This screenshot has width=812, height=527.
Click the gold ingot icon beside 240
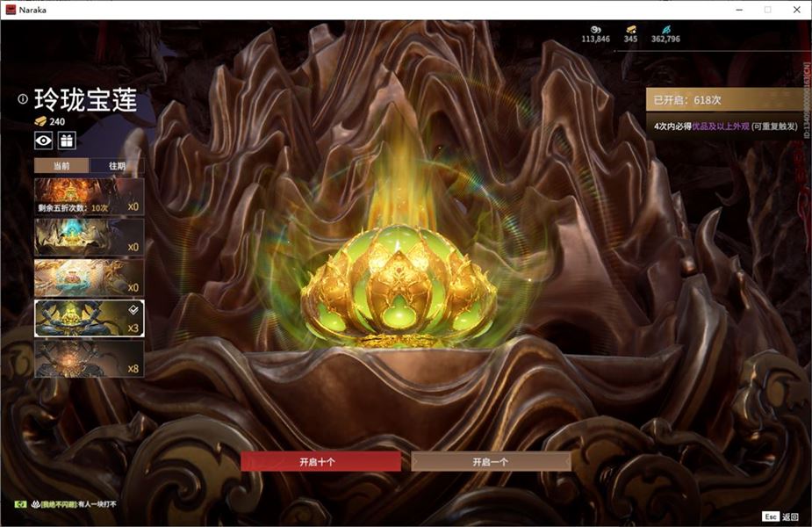40,121
